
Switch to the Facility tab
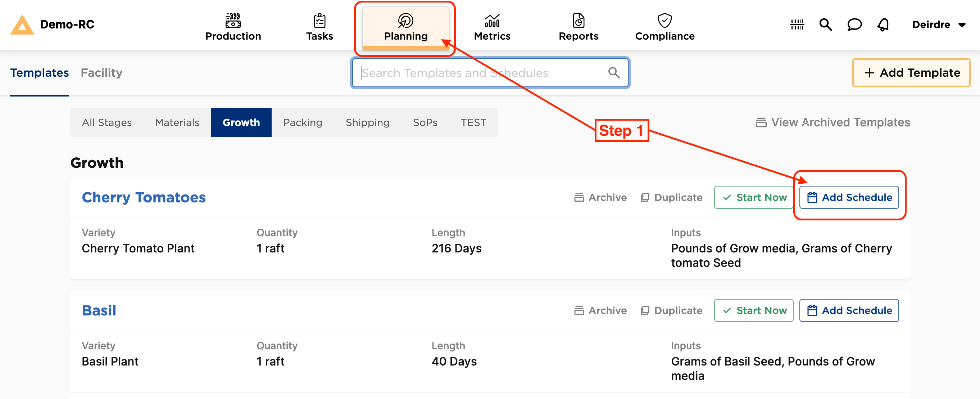101,73
